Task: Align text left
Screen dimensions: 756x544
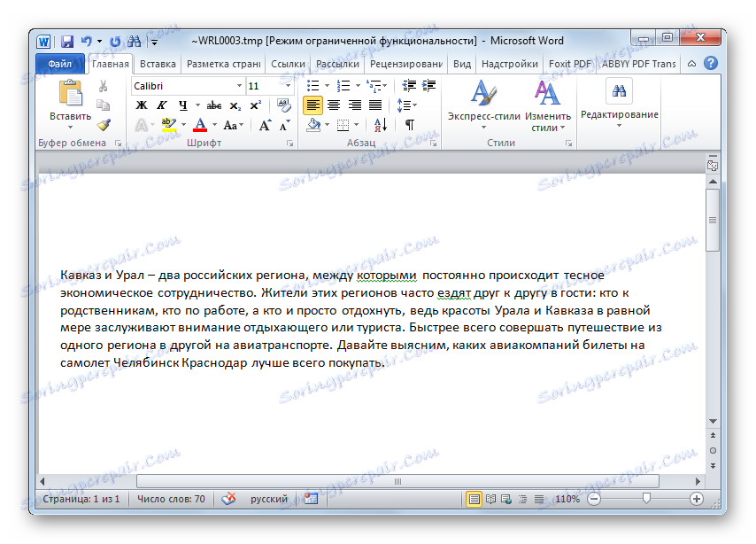Action: (x=312, y=105)
